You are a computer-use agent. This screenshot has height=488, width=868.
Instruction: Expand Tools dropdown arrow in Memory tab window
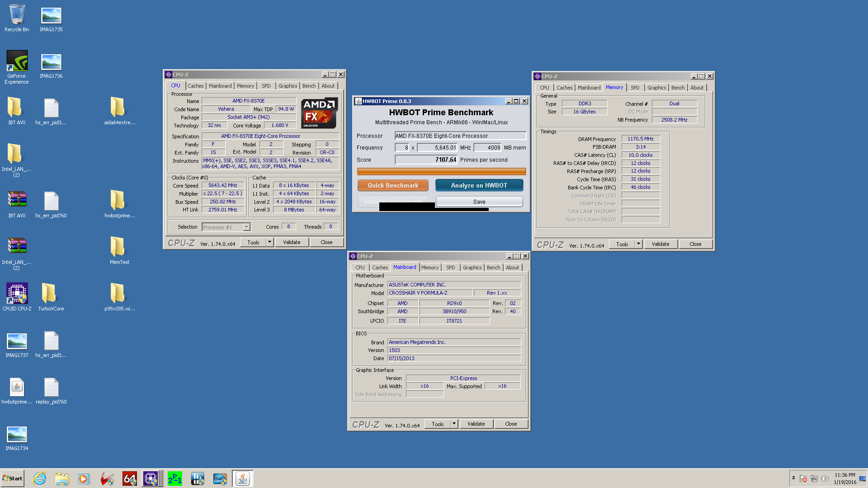pyautogui.click(x=639, y=244)
